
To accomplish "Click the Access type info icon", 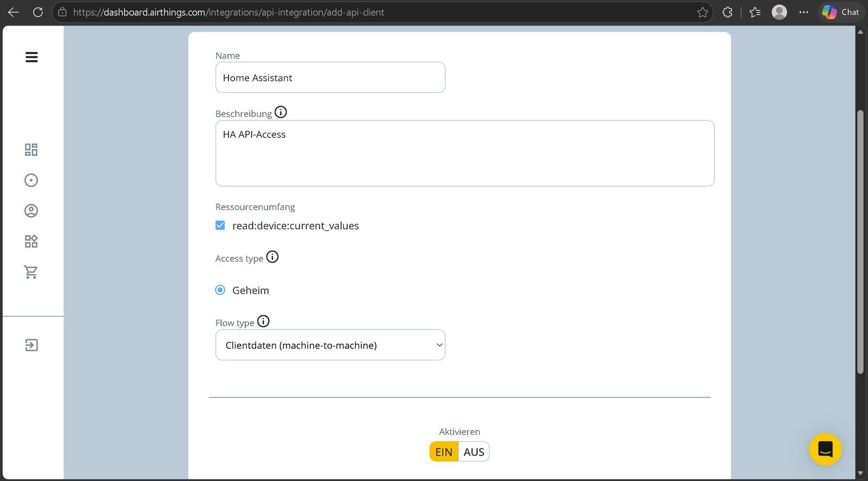I will tap(272, 257).
